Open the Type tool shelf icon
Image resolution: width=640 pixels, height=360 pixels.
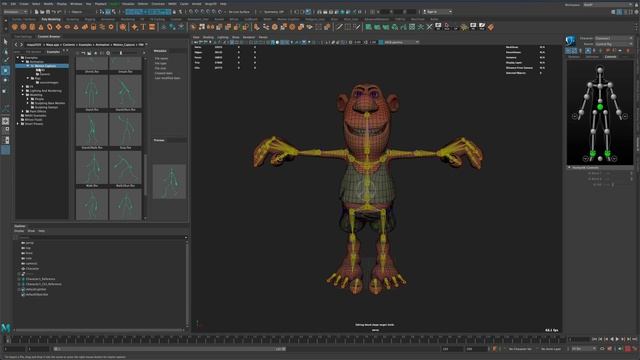point(143,27)
